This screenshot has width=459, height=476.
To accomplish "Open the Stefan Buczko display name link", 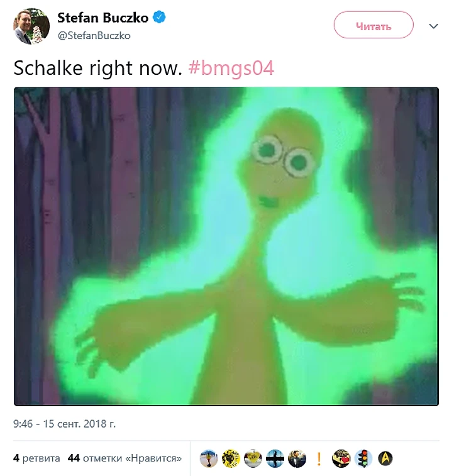I will point(102,18).
